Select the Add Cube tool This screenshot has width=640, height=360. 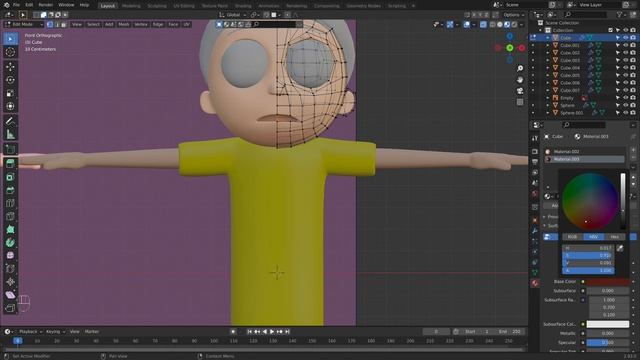[x=10, y=149]
